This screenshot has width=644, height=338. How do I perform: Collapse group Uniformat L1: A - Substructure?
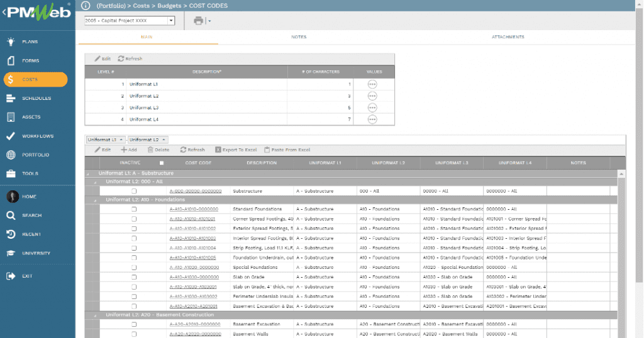(x=88, y=173)
